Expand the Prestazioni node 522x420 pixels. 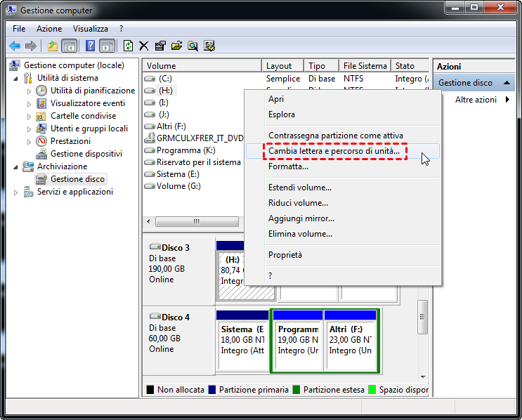29,142
